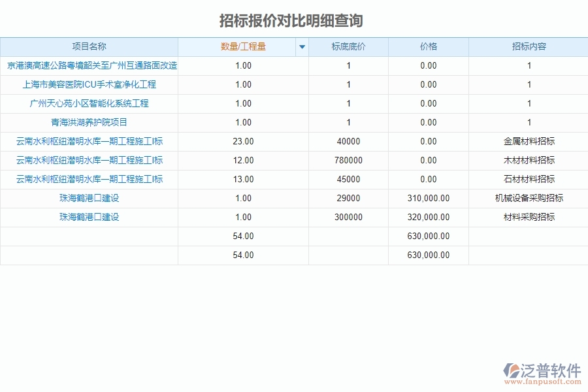The height and width of the screenshot is (392, 588).
Task: Click the 630,000.00 total price cell
Action: coord(429,237)
